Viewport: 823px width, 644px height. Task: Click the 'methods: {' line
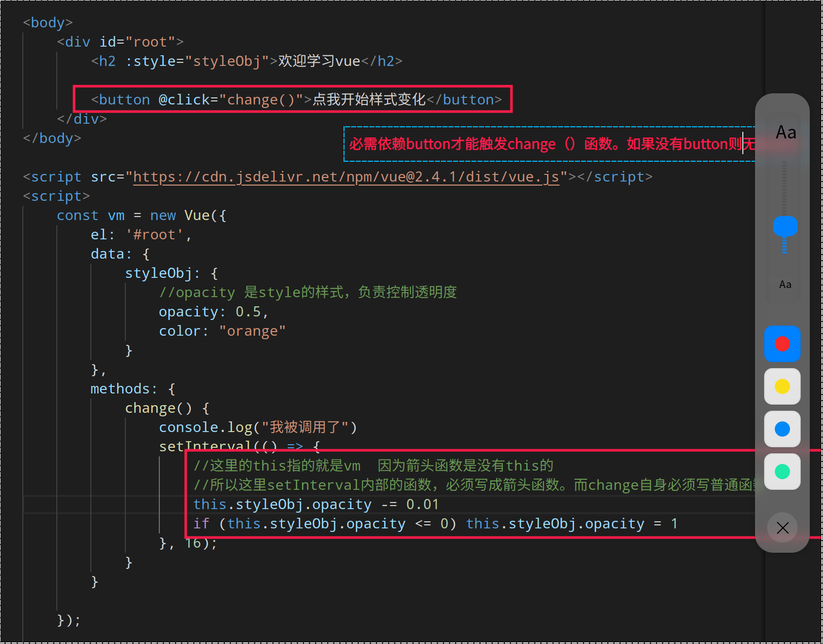[x=133, y=389]
